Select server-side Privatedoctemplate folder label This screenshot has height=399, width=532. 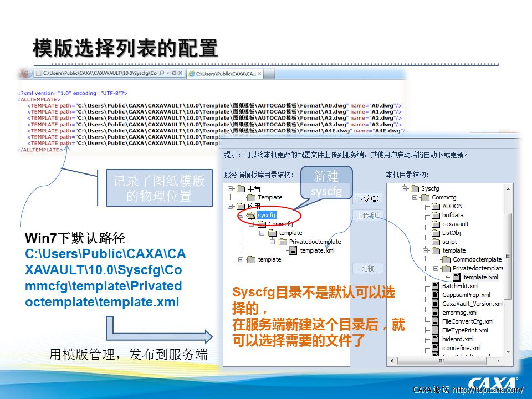(315, 242)
